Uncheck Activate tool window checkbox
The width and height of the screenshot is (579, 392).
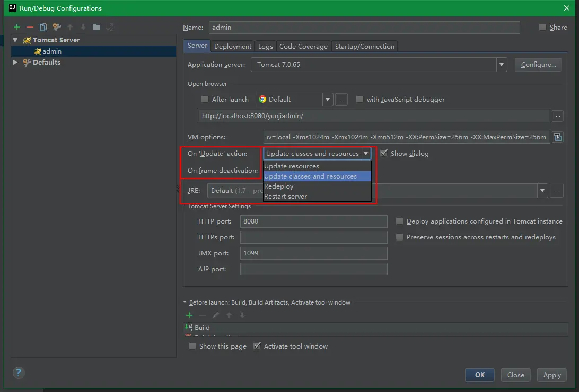click(x=257, y=346)
